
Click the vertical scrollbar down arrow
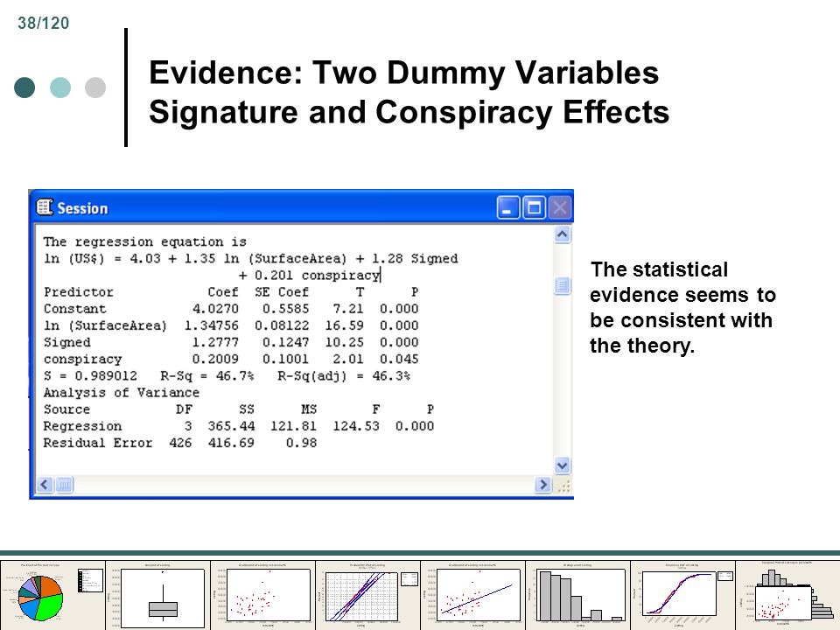pyautogui.click(x=562, y=465)
